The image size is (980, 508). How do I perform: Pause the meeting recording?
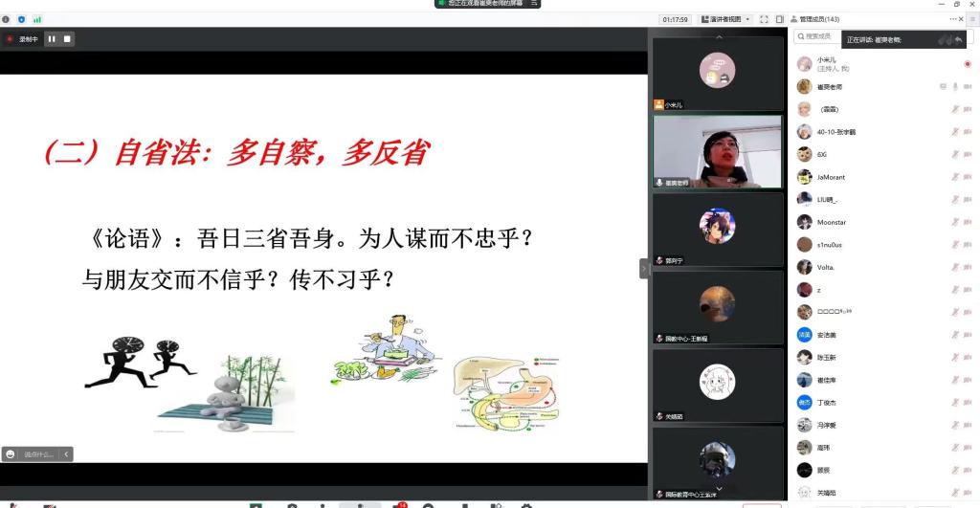coord(52,39)
